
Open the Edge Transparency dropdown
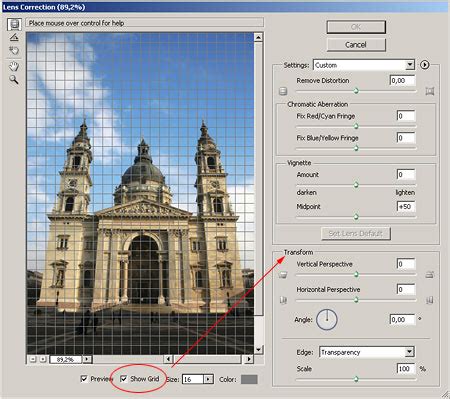click(367, 352)
